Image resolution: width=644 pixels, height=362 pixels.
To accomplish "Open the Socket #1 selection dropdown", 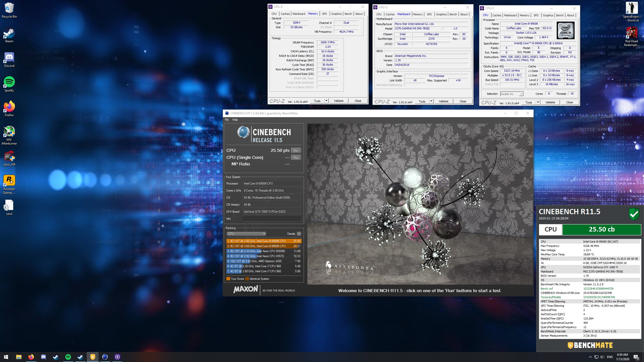I will coord(512,94).
